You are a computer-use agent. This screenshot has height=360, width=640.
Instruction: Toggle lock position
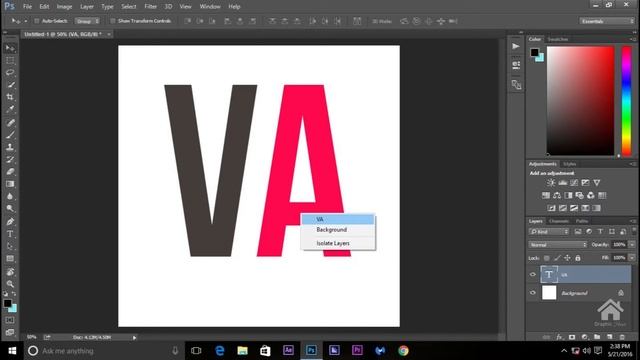(x=567, y=258)
